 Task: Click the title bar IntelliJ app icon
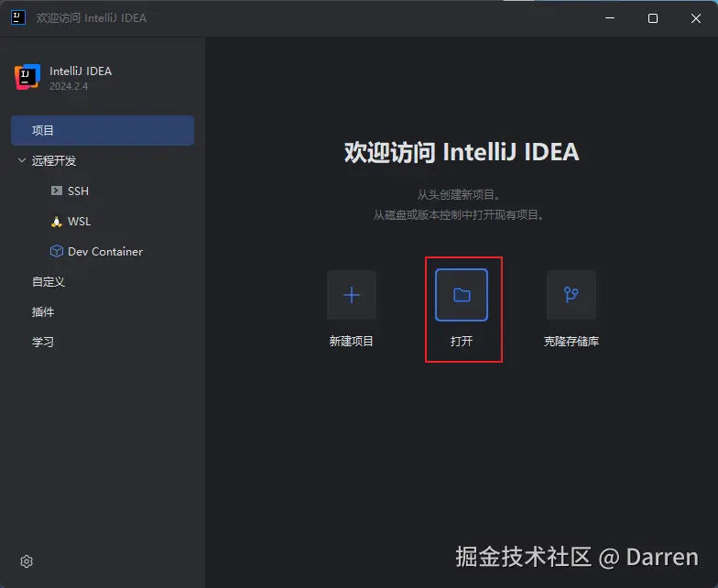18,18
